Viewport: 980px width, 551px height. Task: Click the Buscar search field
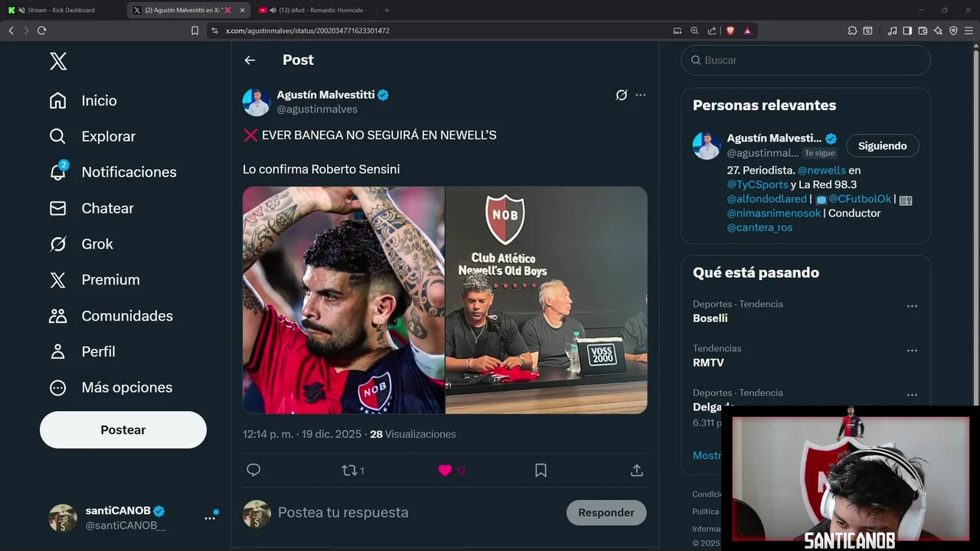point(805,60)
